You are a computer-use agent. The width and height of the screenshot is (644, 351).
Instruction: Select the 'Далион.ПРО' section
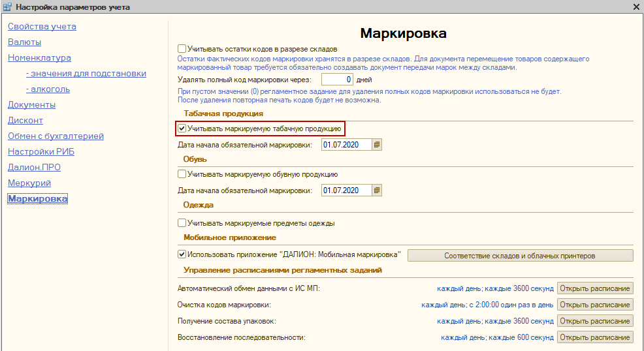click(34, 167)
